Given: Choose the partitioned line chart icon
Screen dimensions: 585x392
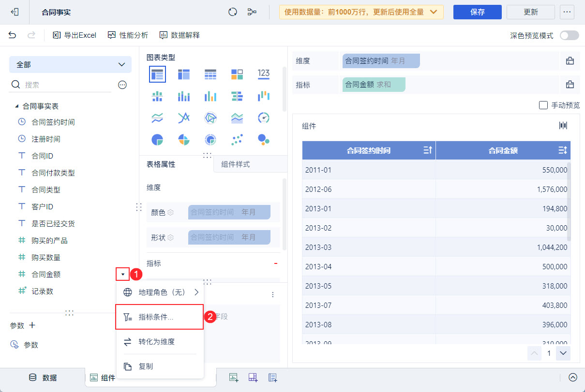Looking at the screenshot, I should coord(157,117).
